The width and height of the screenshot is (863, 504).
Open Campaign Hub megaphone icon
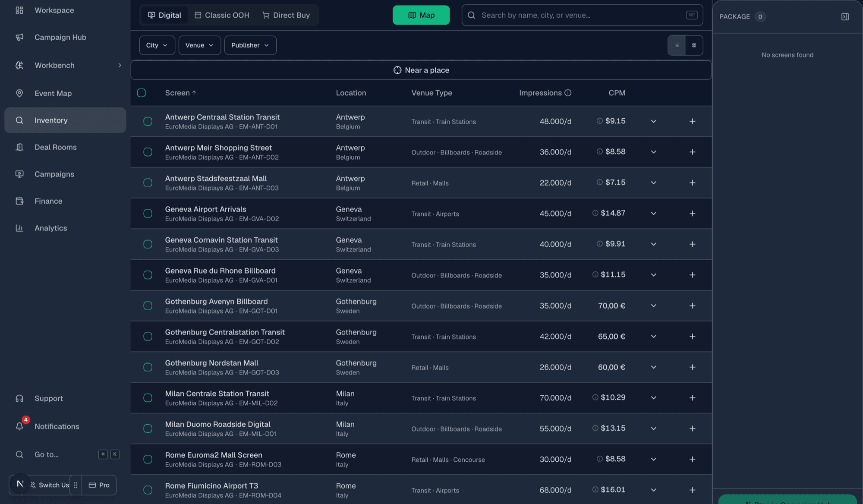point(19,37)
